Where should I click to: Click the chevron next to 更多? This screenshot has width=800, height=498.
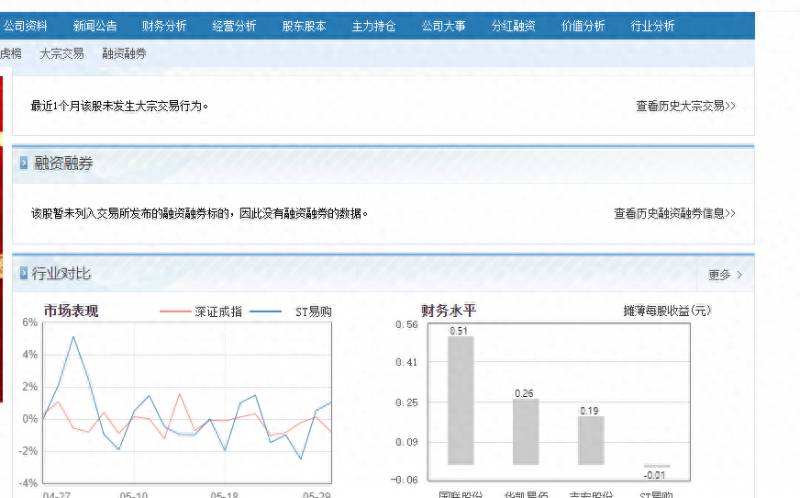pyautogui.click(x=739, y=275)
